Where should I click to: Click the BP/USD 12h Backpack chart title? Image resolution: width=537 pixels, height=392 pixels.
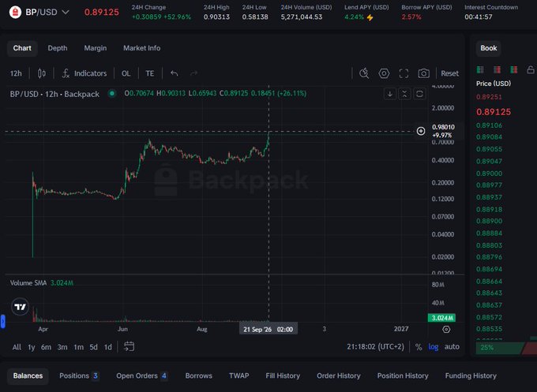[54, 94]
